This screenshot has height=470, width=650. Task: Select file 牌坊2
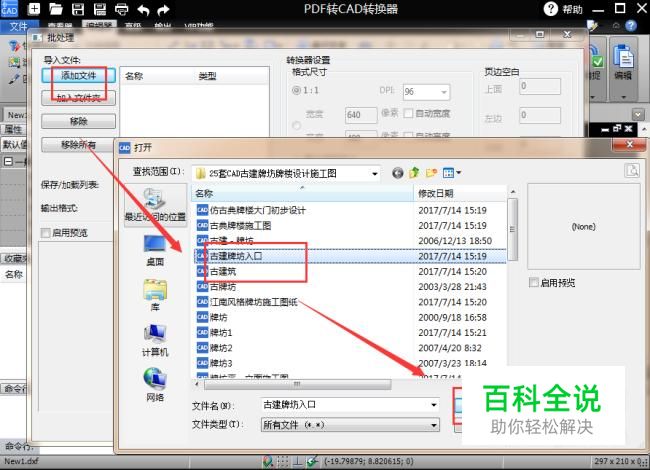[214, 348]
